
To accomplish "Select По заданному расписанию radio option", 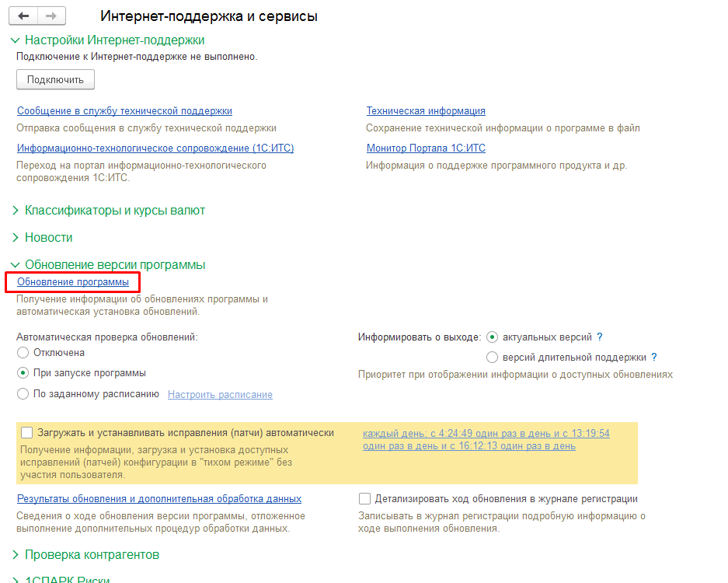I will (x=23, y=394).
